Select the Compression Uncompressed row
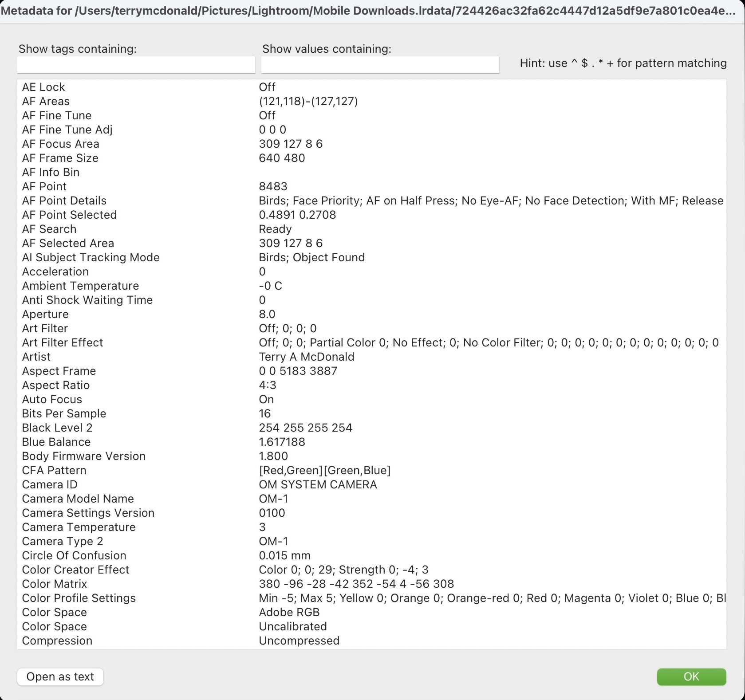This screenshot has width=745, height=700. tap(57, 641)
